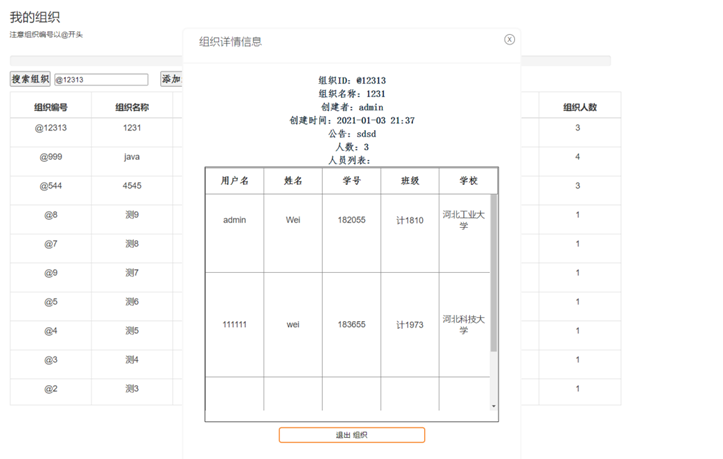Click the 学号 header in member table

point(351,181)
